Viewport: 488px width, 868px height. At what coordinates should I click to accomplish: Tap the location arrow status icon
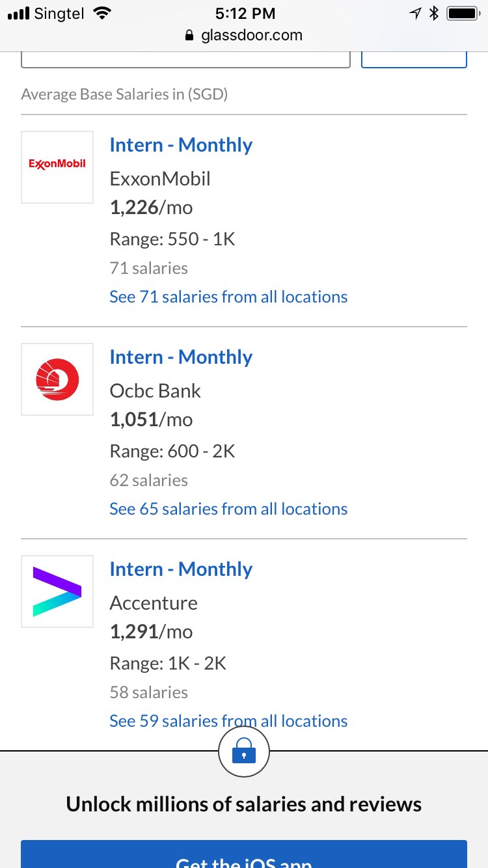415,13
